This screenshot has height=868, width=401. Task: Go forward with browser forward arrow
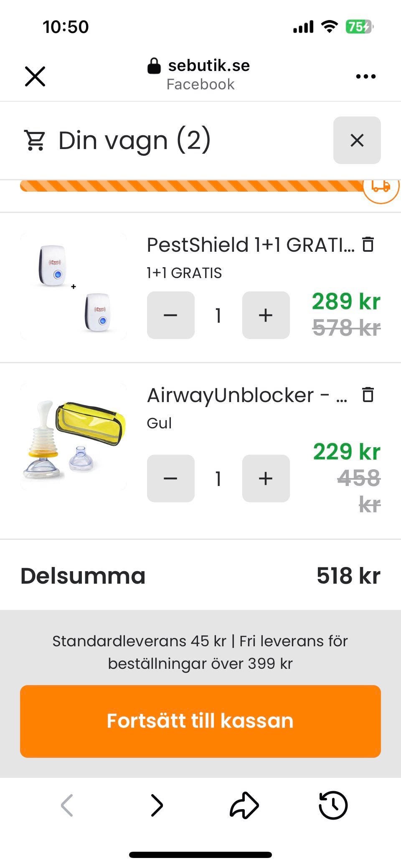(x=157, y=805)
